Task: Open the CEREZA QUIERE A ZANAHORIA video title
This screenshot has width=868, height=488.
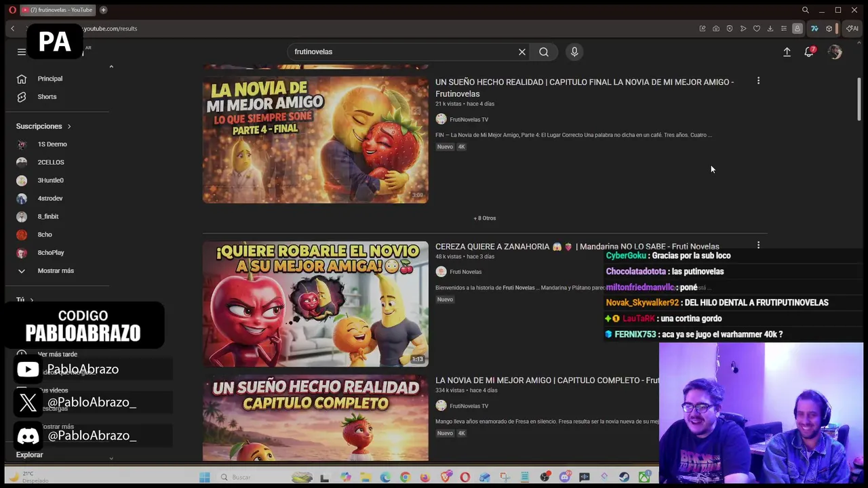Action: [x=577, y=247]
